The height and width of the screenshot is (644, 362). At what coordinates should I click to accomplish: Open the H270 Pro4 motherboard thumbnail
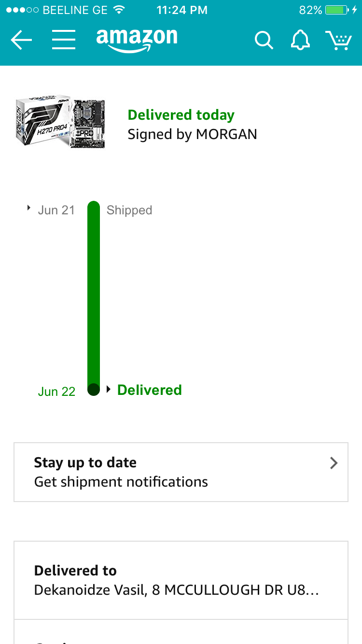coord(60,123)
